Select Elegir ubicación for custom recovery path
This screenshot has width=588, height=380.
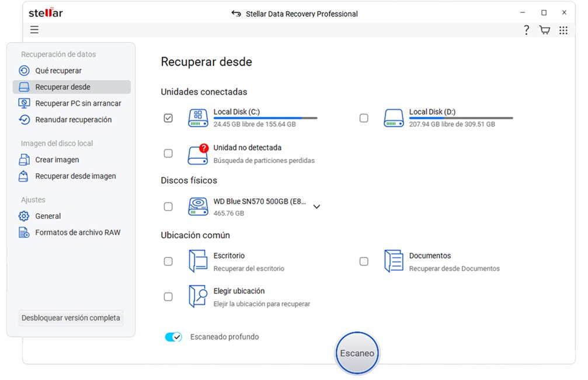click(x=168, y=297)
